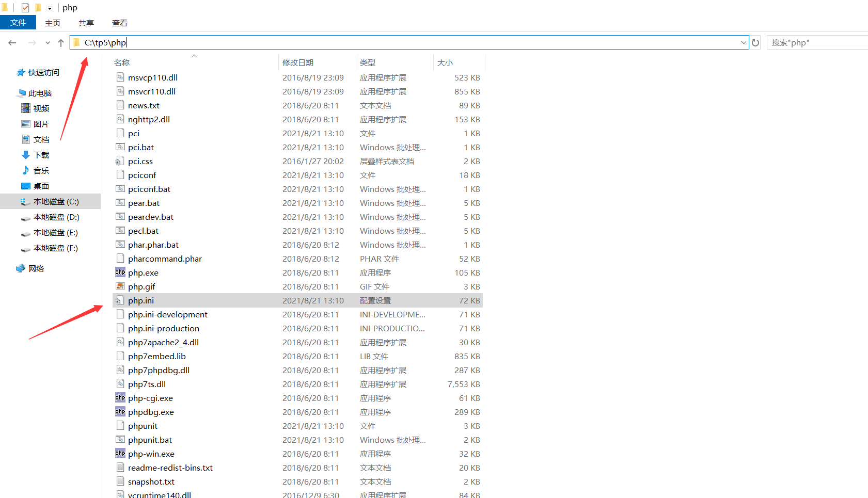The width and height of the screenshot is (868, 498).
Task: Select the readme-redist-bins.txt file icon
Action: click(x=120, y=468)
